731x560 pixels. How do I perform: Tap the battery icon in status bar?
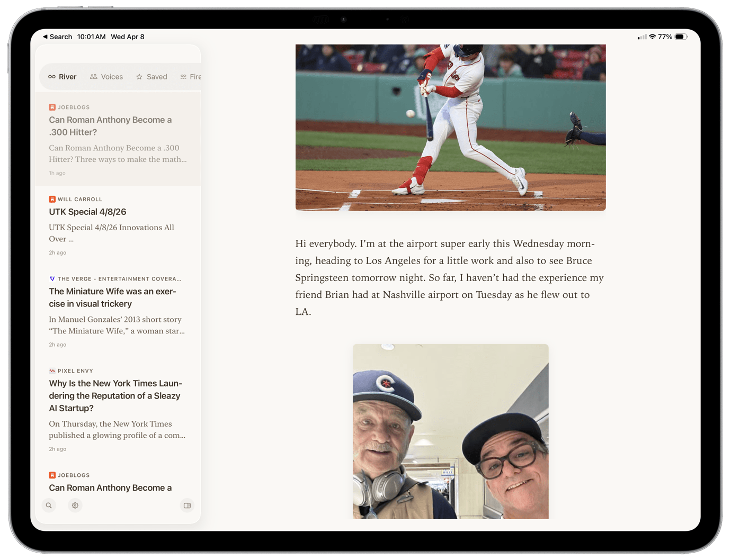(x=681, y=37)
